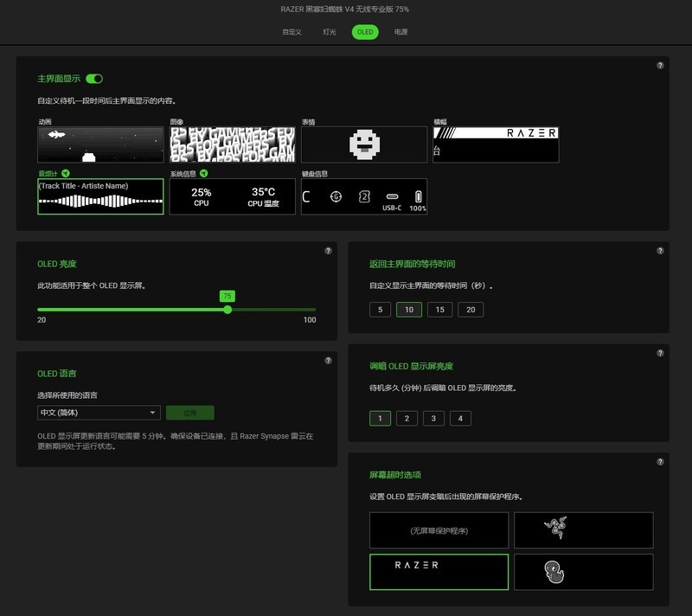Screen dimensions: 692x616
Task: Select the 表情 smiley face thumbnail
Action: pos(364,144)
